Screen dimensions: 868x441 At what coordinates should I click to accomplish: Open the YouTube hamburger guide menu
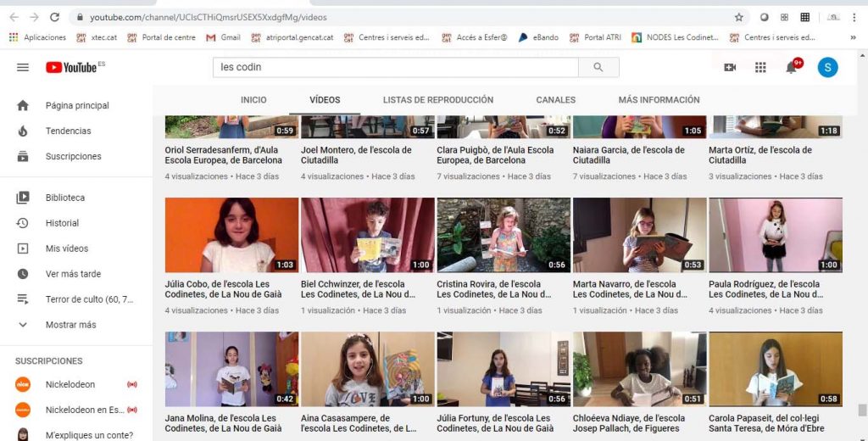(23, 67)
